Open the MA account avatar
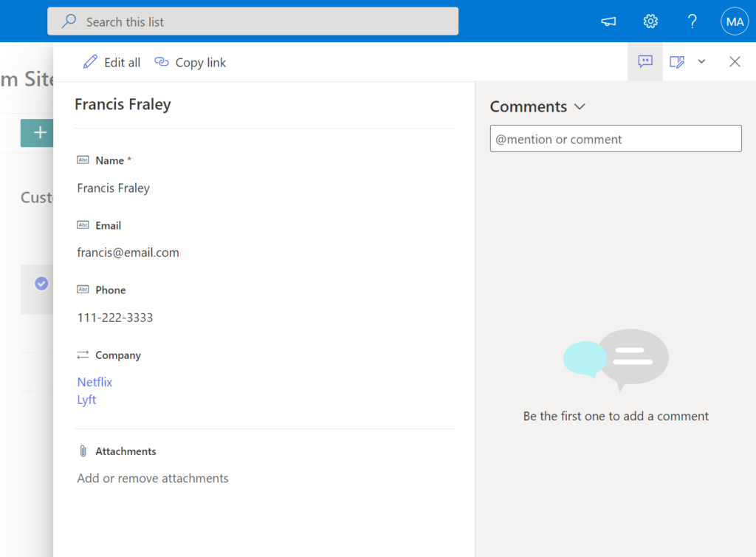 pos(735,21)
